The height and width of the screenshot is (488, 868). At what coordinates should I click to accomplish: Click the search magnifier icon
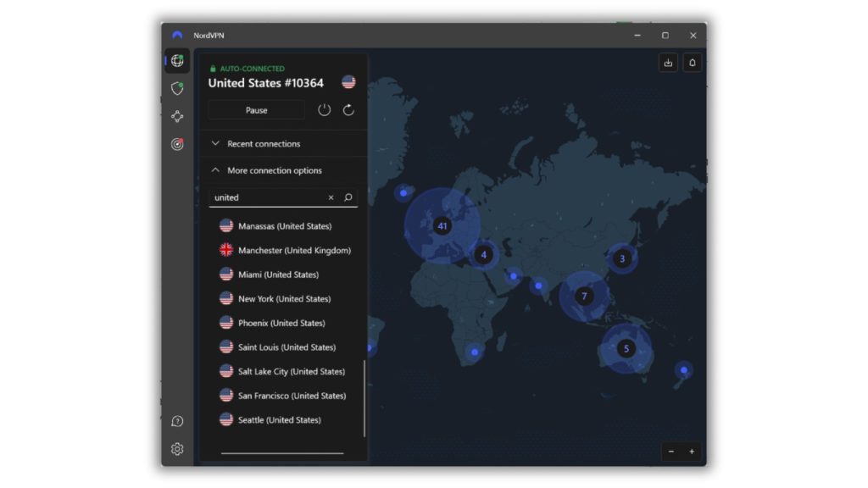(x=348, y=197)
